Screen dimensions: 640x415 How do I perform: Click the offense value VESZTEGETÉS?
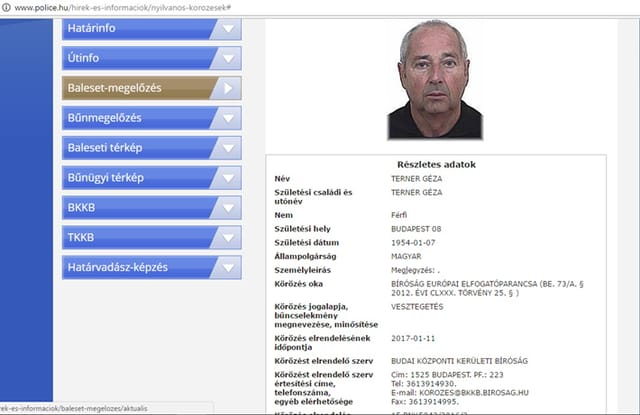pyautogui.click(x=417, y=307)
